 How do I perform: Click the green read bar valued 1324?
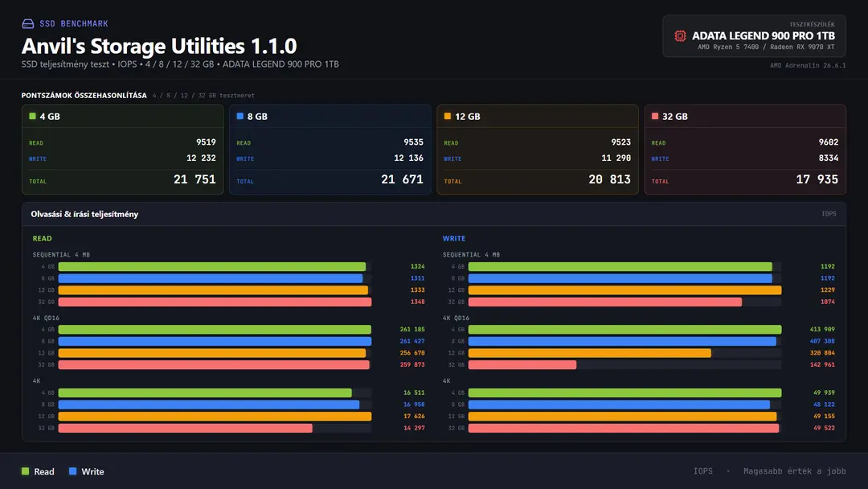[212, 266]
